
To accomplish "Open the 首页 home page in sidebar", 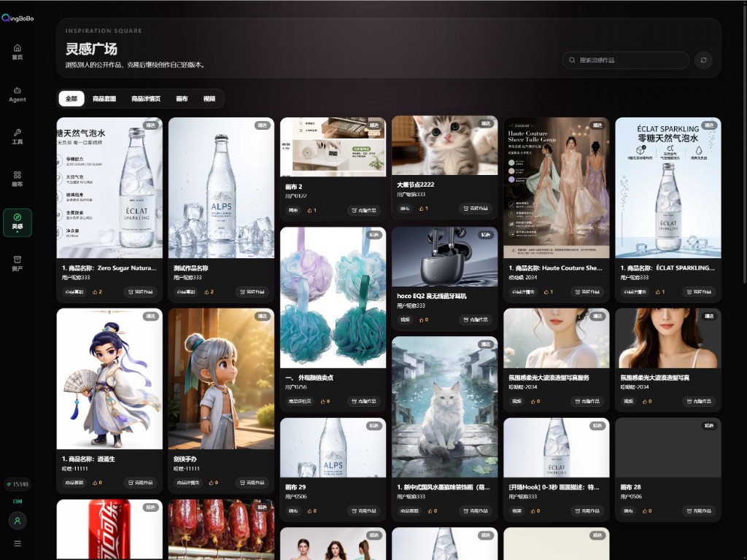I will point(18,52).
